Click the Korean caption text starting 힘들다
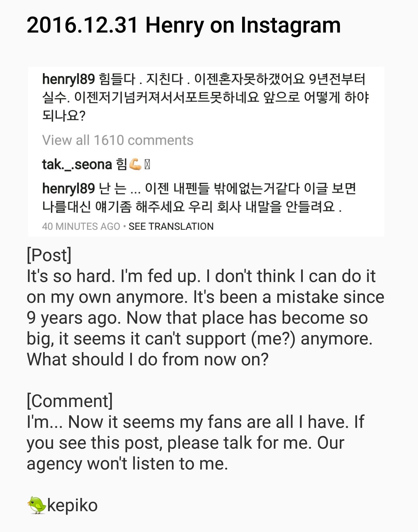This screenshot has height=532, width=418. click(205, 97)
